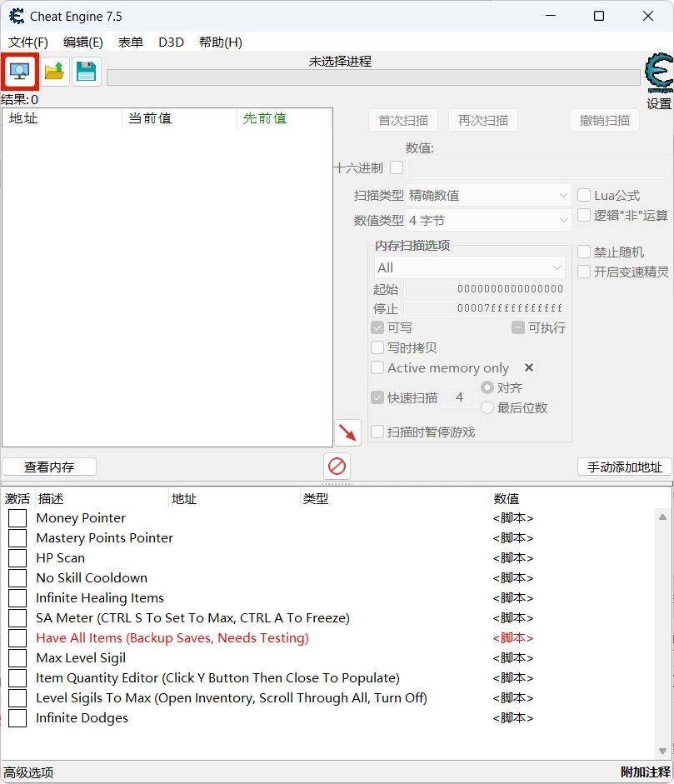Viewport: 674px width, 784px height.
Task: Open the All memory region dropdown
Action: coord(470,267)
